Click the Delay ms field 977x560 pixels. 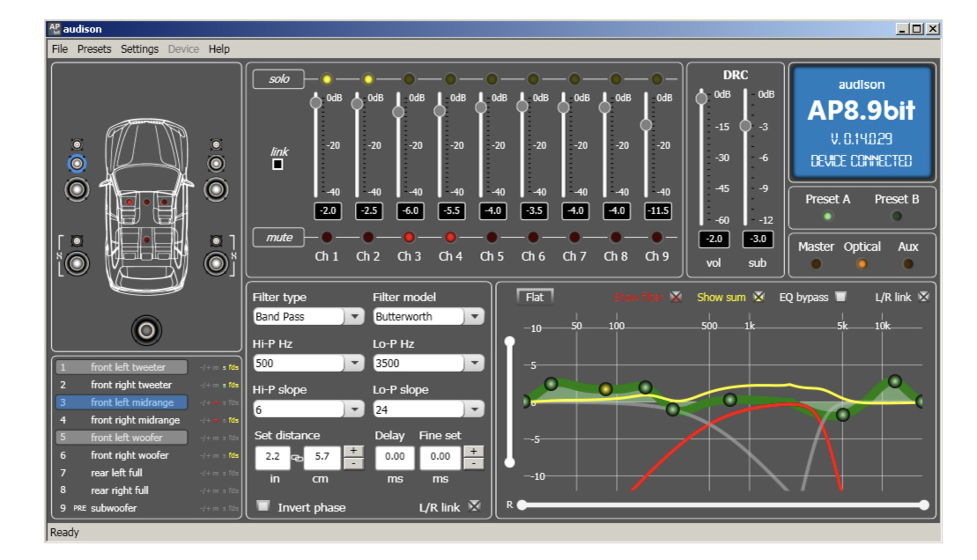tap(395, 457)
